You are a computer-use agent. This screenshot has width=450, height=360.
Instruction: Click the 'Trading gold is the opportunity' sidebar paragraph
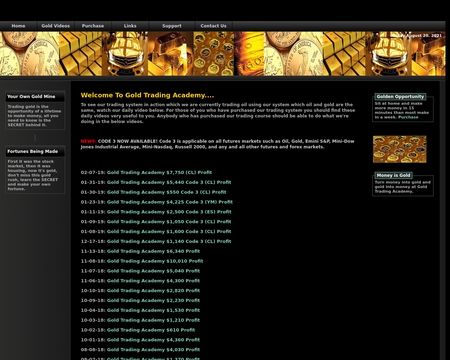(x=34, y=116)
